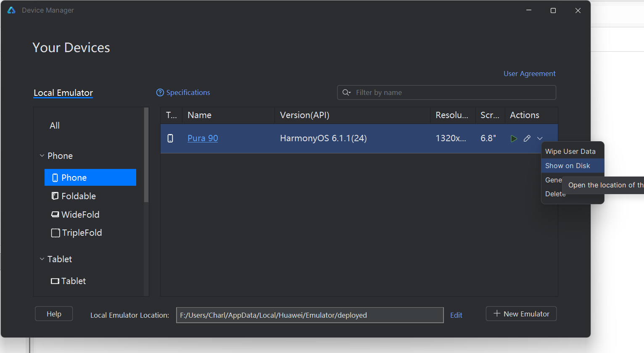Click the Local Emulator Location path field
Screen dimensions: 644x353
(x=310, y=315)
